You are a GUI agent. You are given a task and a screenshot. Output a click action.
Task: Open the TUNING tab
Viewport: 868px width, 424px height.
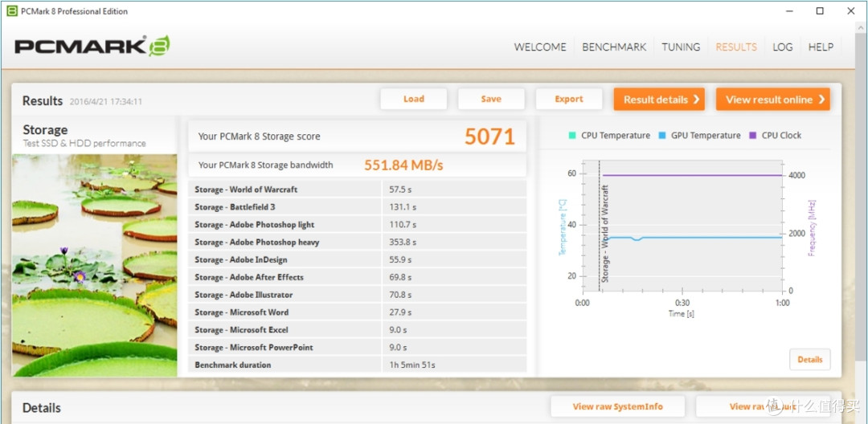pos(681,47)
